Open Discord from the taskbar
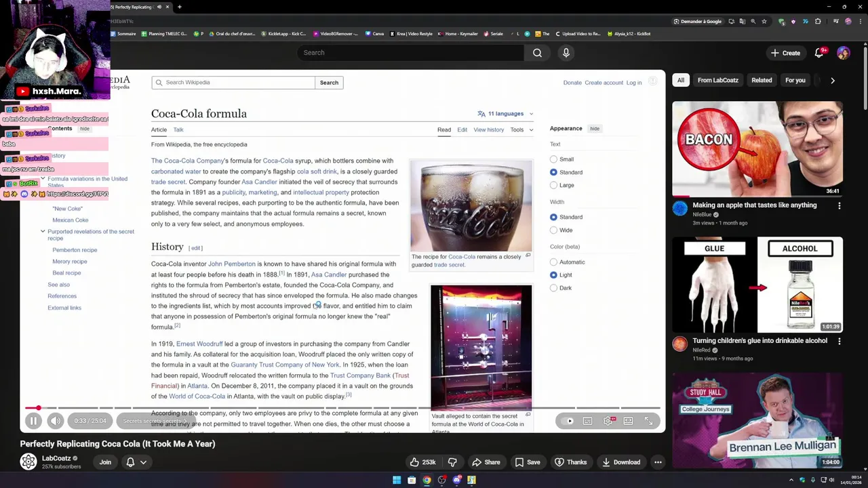The width and height of the screenshot is (868, 488). click(456, 481)
